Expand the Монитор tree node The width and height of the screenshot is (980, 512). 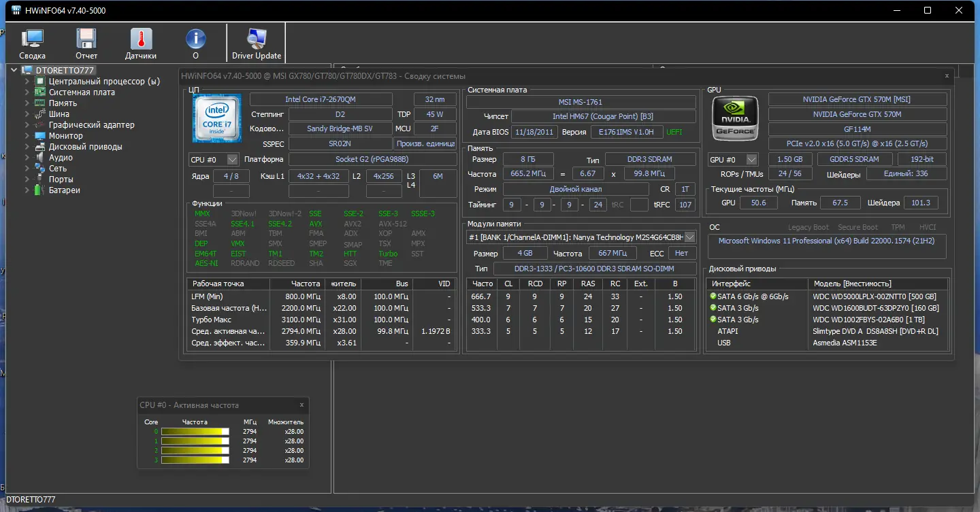coord(27,135)
